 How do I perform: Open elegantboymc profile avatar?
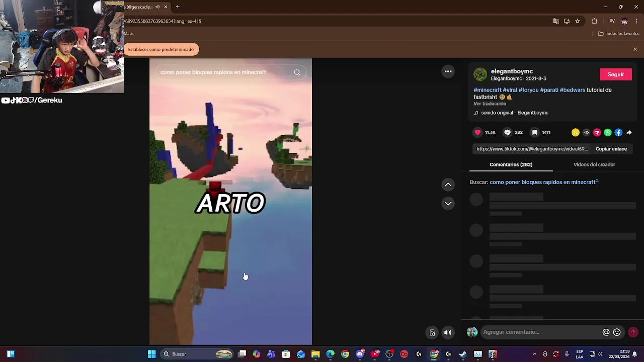tap(480, 74)
